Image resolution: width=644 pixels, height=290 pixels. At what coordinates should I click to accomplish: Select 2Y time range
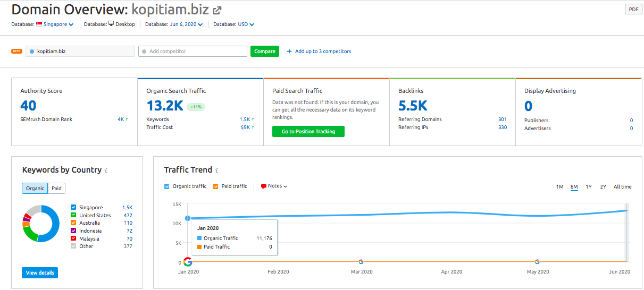pos(603,187)
